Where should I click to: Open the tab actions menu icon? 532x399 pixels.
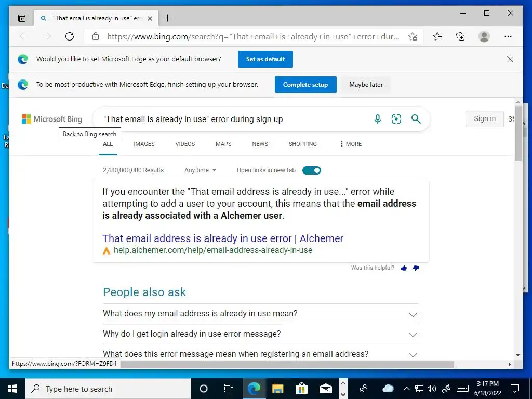(x=22, y=18)
